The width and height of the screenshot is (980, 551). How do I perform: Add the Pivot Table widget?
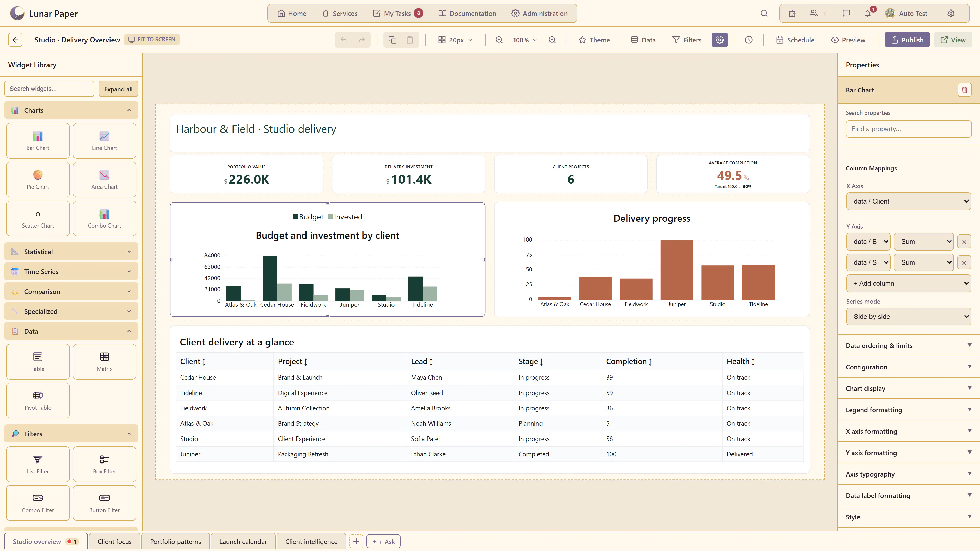pyautogui.click(x=38, y=400)
